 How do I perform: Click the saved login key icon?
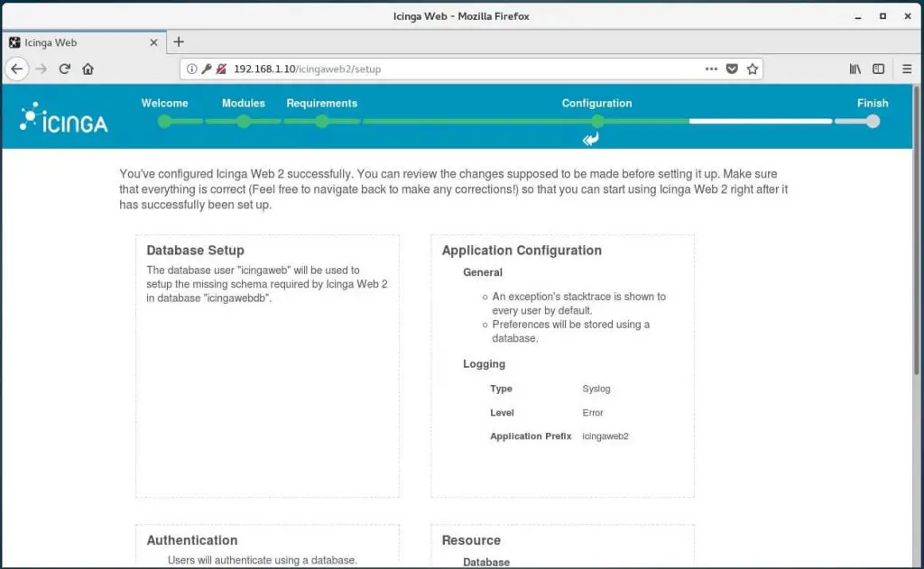pos(207,69)
